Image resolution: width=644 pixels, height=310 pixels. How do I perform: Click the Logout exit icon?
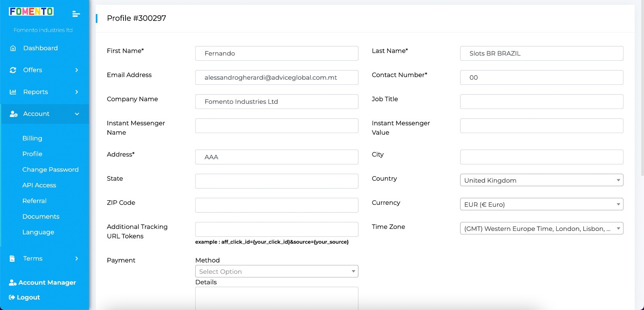pos(12,298)
